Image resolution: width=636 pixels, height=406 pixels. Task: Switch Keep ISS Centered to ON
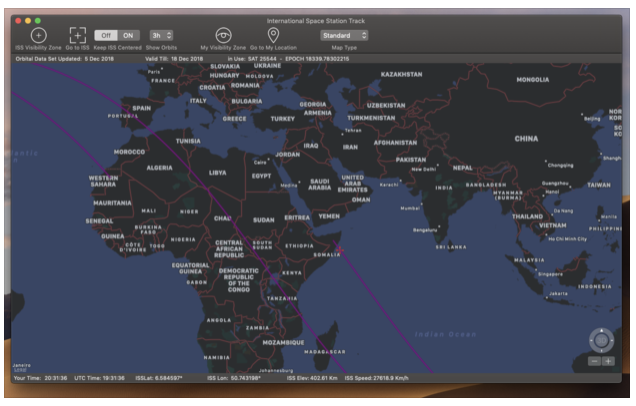(x=126, y=35)
